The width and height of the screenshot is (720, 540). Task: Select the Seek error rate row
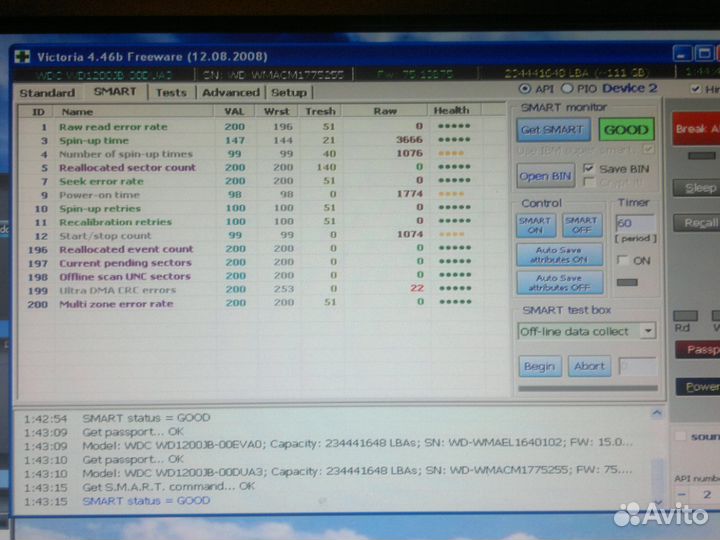(x=262, y=181)
